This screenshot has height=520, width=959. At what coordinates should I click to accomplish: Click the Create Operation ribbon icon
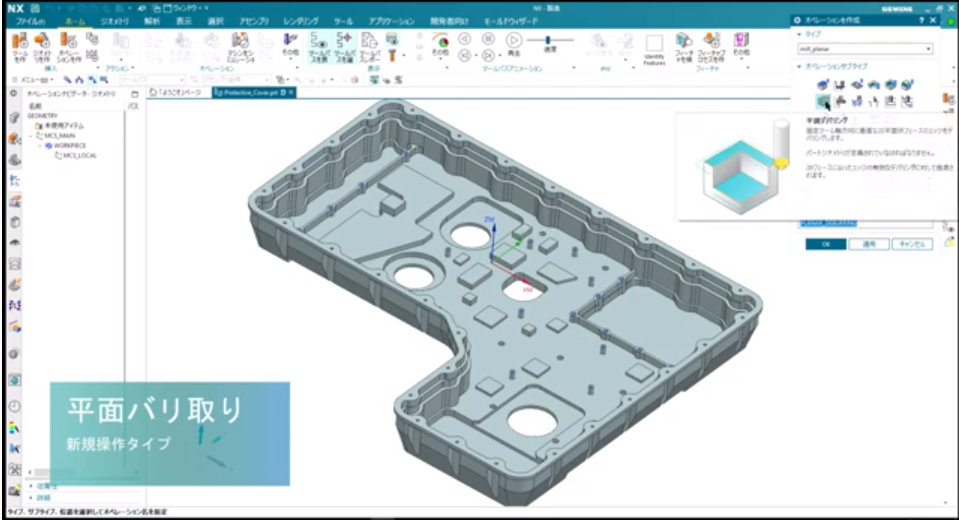point(68,47)
